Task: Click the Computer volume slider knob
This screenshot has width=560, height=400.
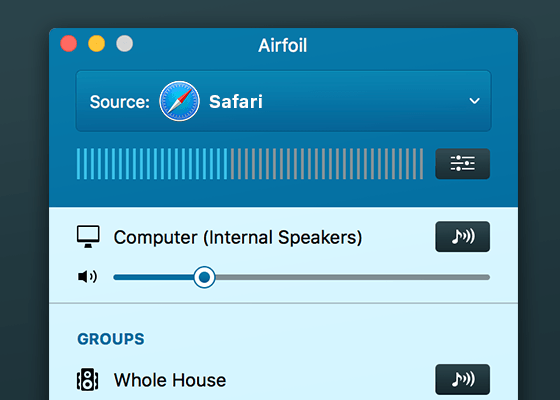Action: (204, 277)
